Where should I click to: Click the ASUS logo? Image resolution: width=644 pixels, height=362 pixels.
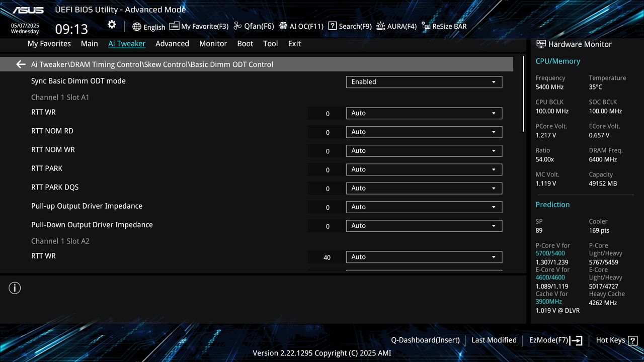tap(28, 10)
